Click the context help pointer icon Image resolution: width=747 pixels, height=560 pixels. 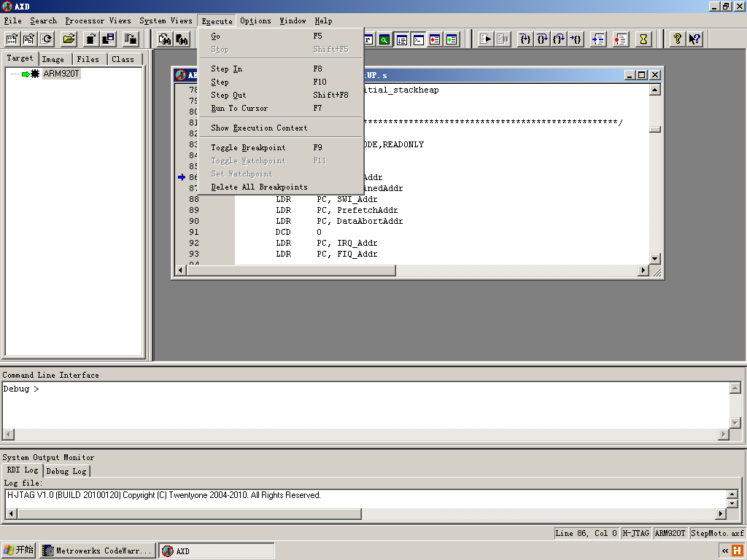694,39
